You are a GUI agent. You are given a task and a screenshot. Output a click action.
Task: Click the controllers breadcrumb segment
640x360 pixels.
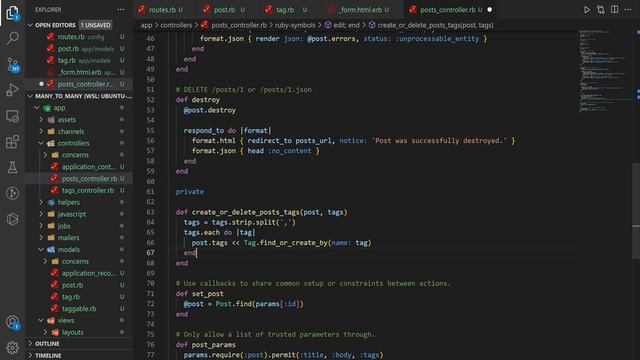(x=176, y=25)
